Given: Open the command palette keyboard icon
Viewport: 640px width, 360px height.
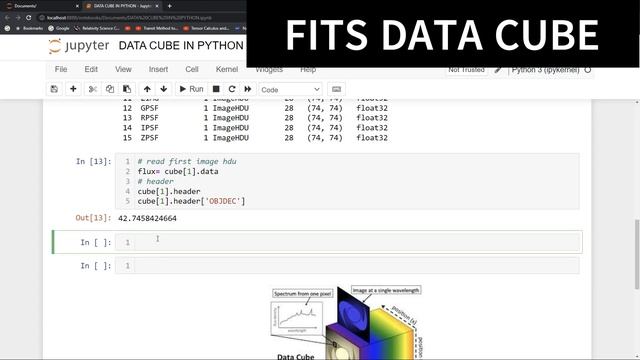Looking at the screenshot, I should 336,89.
